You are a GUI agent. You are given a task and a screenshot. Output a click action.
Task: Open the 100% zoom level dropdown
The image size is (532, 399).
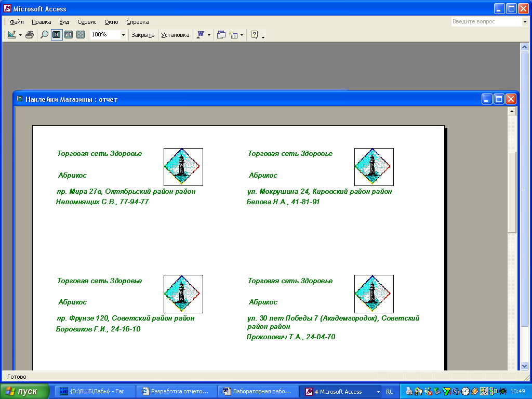(123, 35)
